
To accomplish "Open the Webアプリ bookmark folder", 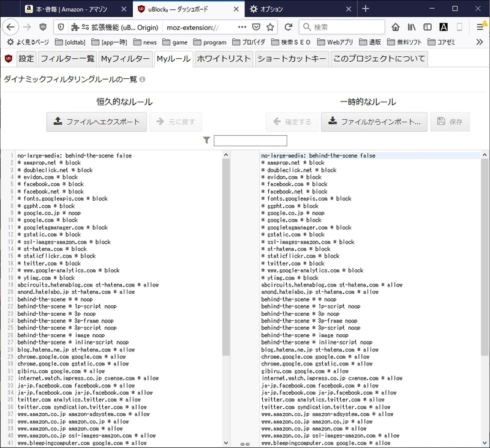I will tap(335, 42).
